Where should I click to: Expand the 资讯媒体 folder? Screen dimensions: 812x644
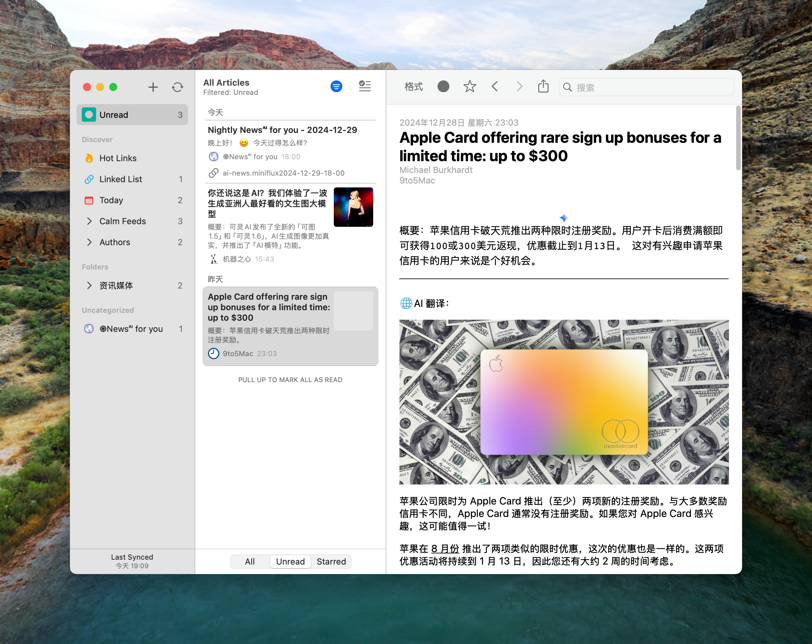(x=89, y=286)
